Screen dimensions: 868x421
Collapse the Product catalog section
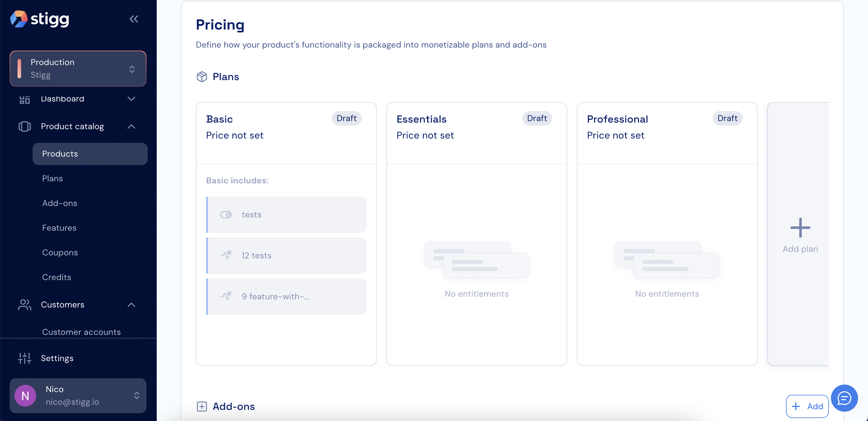coord(131,126)
